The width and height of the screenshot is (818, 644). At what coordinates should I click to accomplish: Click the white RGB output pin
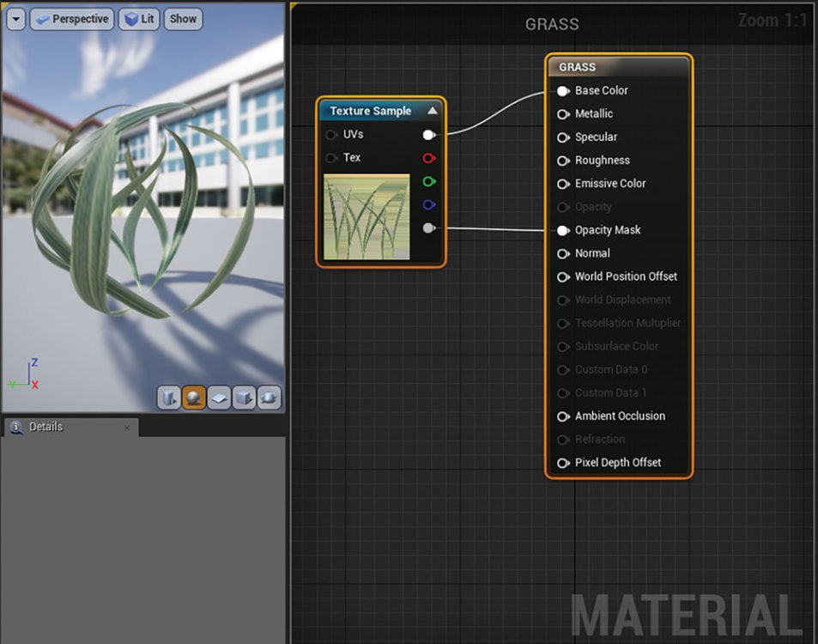click(429, 135)
